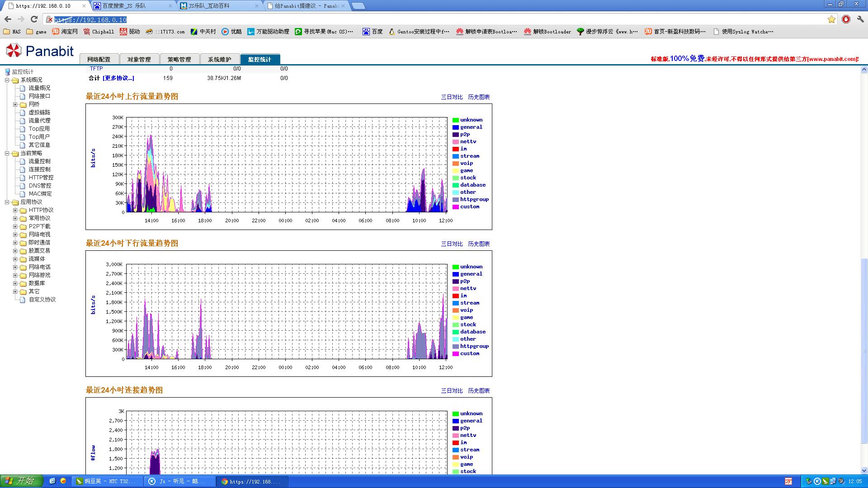This screenshot has height=488, width=868.
Task: Open the 策略管理 tab
Action: point(179,59)
